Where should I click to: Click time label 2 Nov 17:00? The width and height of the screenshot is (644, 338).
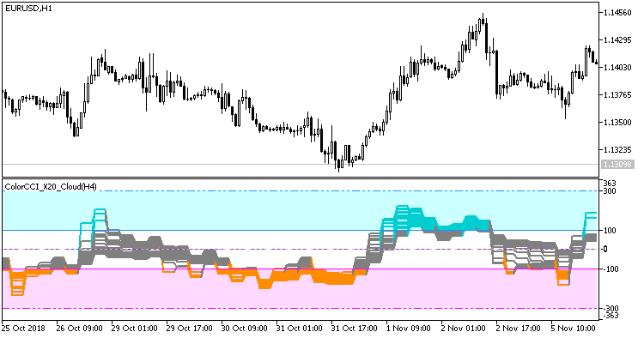click(519, 329)
